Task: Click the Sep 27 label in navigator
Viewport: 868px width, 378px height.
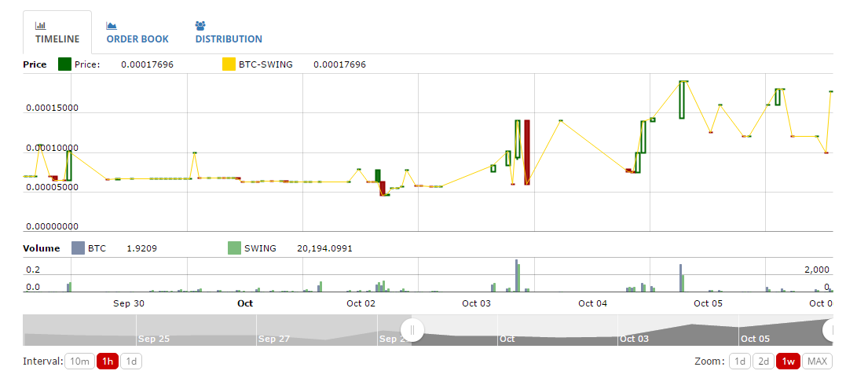Action: point(274,339)
